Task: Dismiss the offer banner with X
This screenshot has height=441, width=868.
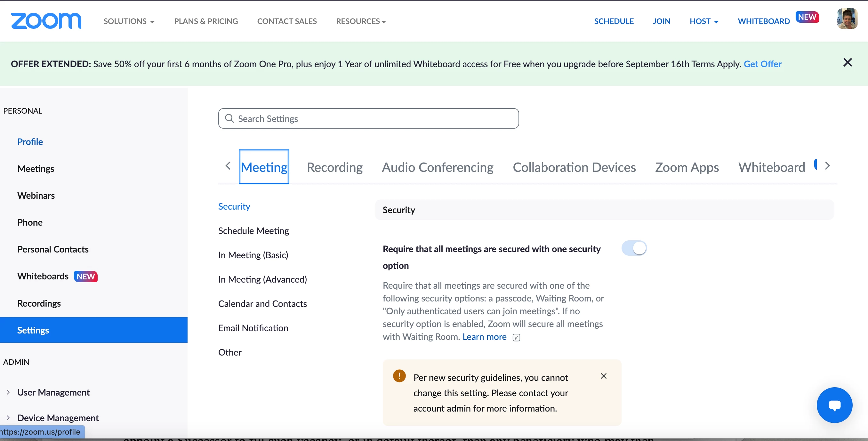Action: coord(847,63)
